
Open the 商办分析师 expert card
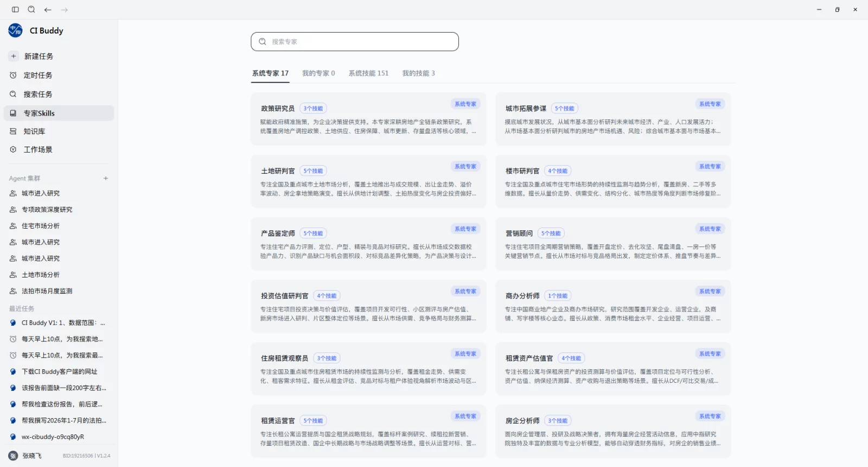point(613,306)
